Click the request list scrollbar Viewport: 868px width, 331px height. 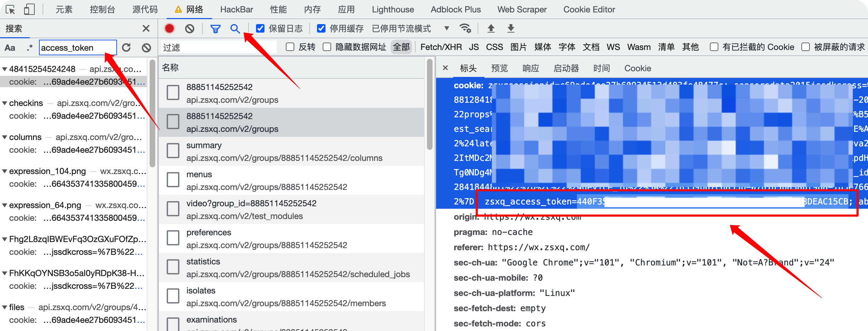point(430,105)
